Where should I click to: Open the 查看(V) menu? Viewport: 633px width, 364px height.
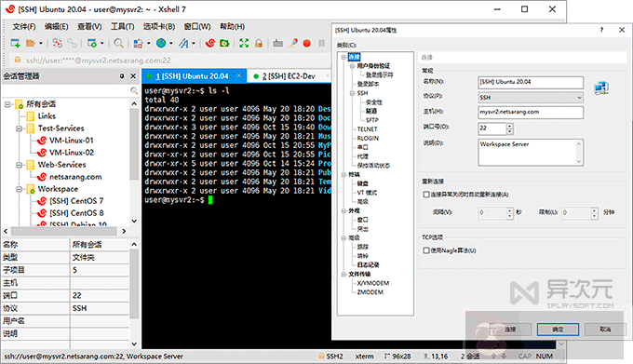89,27
